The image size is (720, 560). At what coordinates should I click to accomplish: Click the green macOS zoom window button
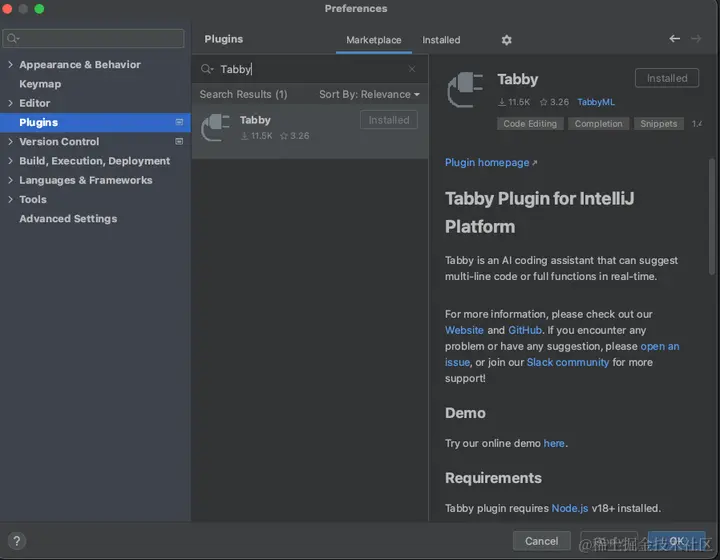[x=39, y=9]
